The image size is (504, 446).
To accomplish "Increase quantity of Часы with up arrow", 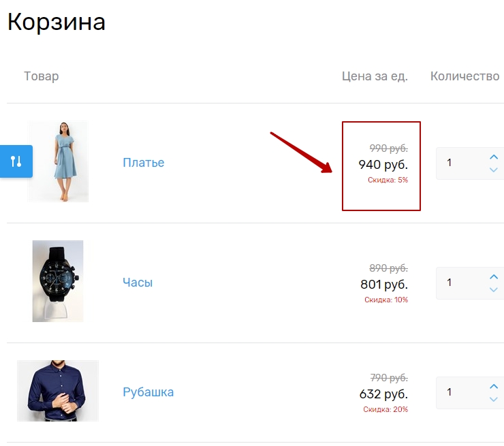I will point(494,277).
